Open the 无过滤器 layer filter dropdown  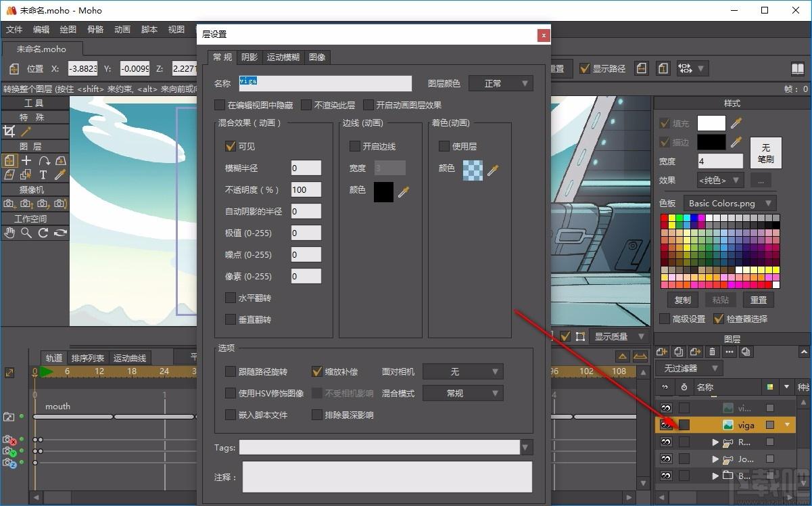coord(688,368)
